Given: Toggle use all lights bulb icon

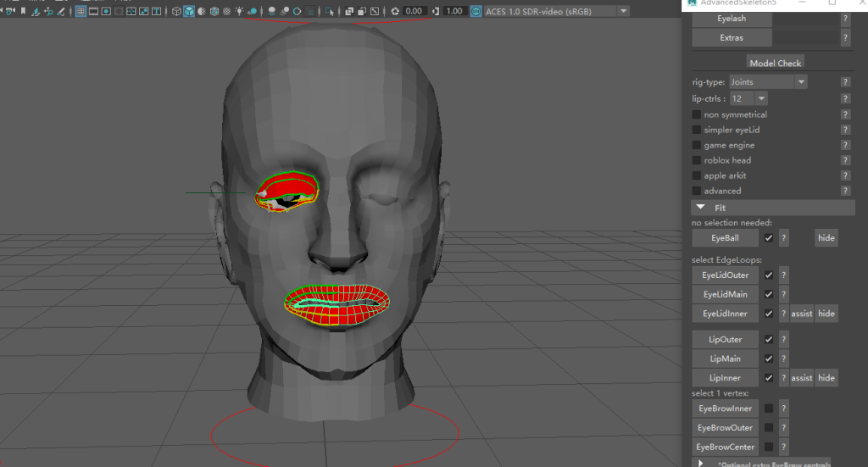Looking at the screenshot, I should 239,11.
